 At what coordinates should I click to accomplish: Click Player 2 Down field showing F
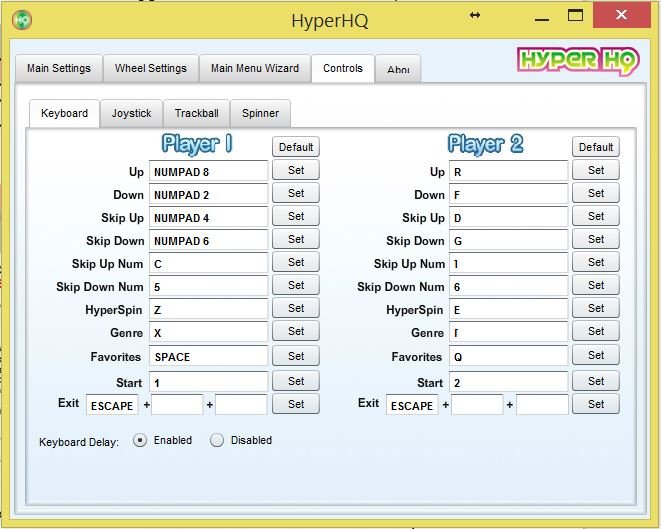pyautogui.click(x=508, y=194)
